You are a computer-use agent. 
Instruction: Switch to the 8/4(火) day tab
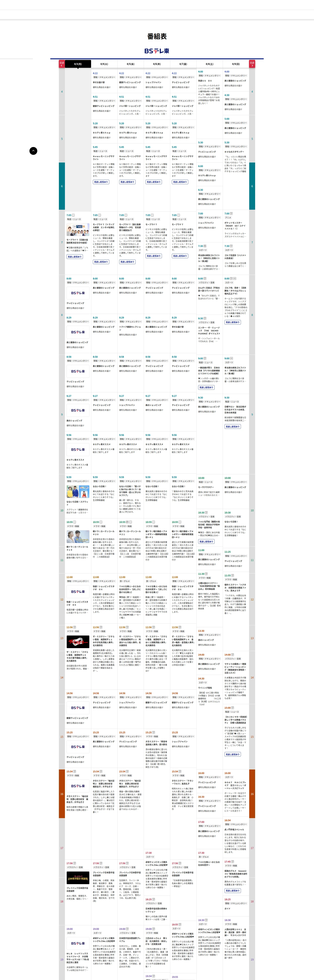(104, 64)
